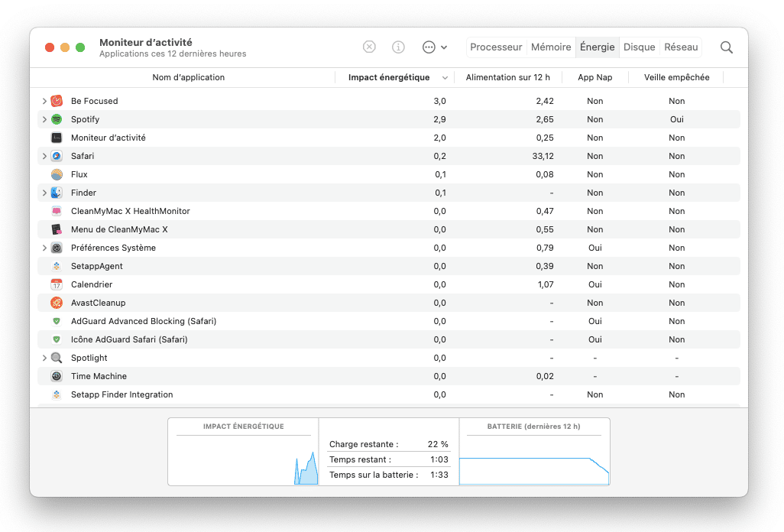Screen dimensions: 784x532
Task: Click the Charge restante 22 % value
Action: pos(438,444)
